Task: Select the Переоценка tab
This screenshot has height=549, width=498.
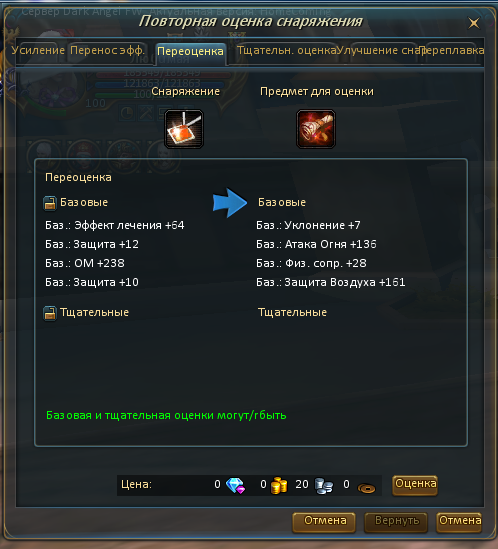Action: point(191,53)
